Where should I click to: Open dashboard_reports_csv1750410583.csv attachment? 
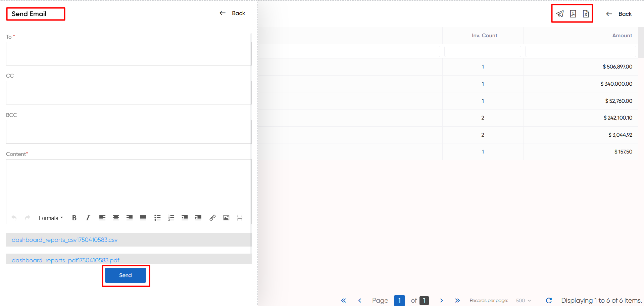64,240
